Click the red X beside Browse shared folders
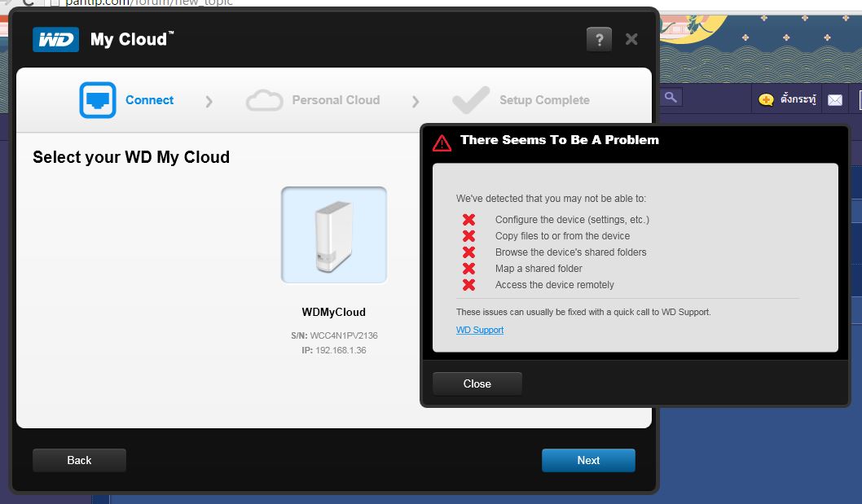The image size is (862, 504). coord(469,252)
